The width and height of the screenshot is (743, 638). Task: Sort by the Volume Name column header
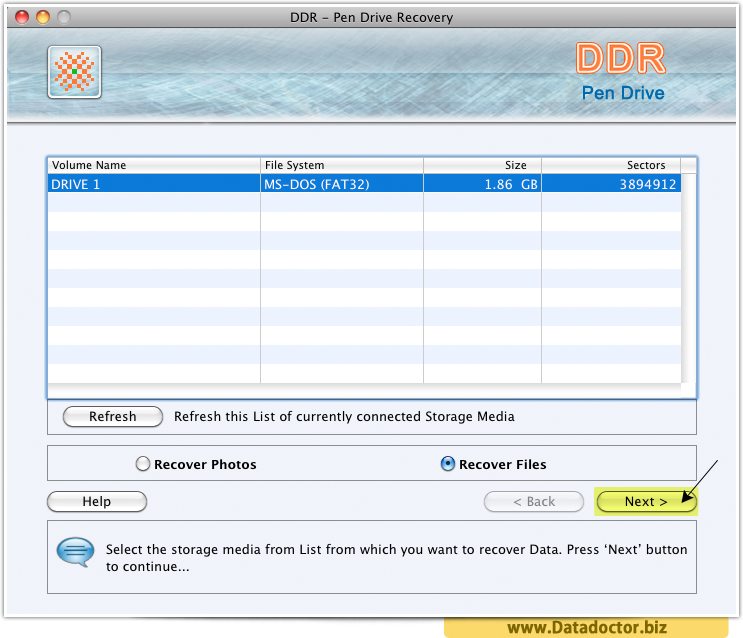(154, 165)
